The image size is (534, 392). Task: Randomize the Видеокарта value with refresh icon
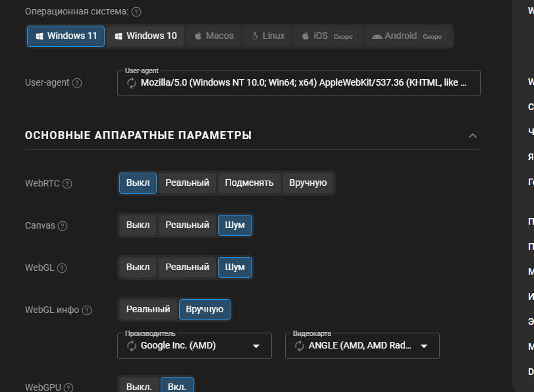pyautogui.click(x=300, y=346)
